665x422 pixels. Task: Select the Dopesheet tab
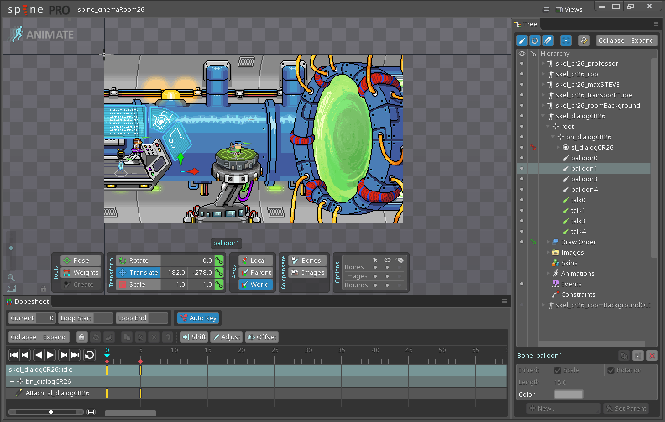[x=28, y=302]
